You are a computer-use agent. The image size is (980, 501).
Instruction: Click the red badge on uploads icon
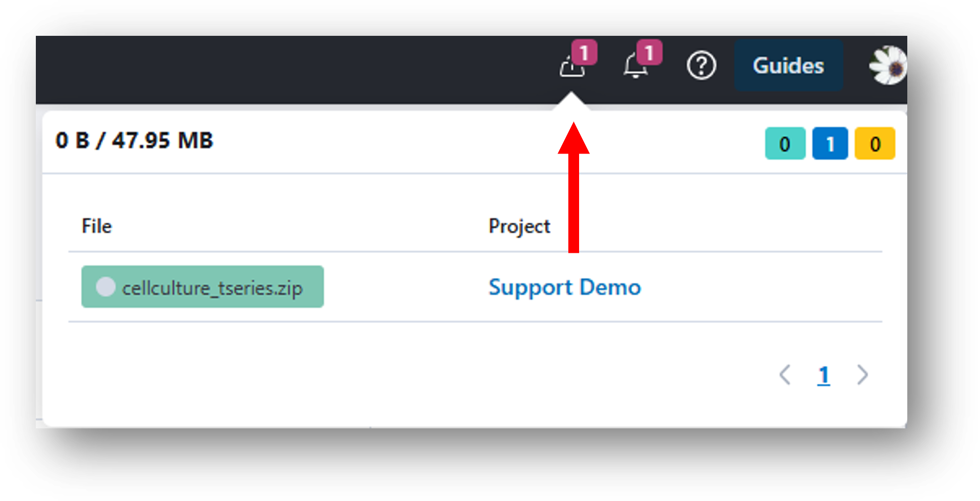tap(584, 52)
